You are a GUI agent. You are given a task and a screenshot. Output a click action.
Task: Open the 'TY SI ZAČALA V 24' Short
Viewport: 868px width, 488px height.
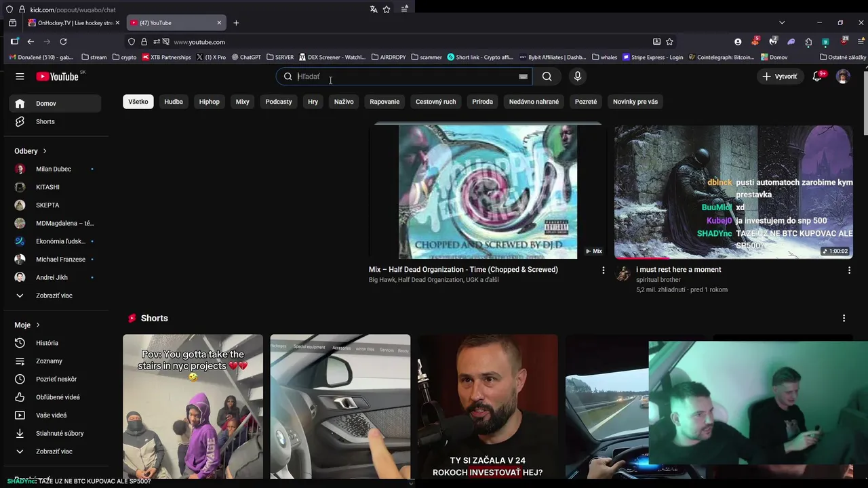pyautogui.click(x=488, y=407)
